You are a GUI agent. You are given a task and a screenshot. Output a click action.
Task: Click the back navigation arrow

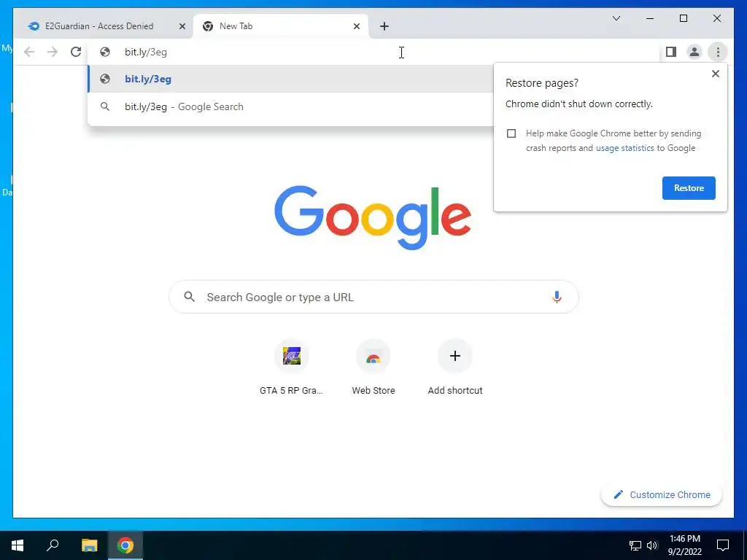[x=29, y=52]
